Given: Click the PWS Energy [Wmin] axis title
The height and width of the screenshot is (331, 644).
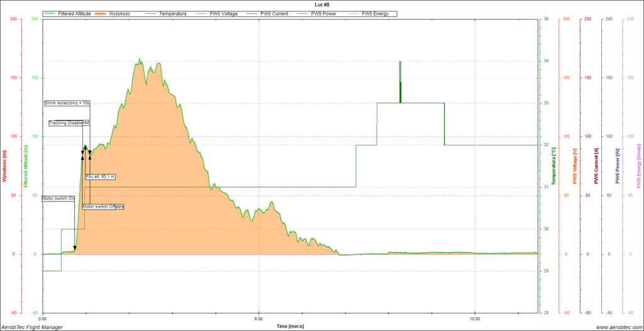Looking at the screenshot, I should click(x=639, y=166).
